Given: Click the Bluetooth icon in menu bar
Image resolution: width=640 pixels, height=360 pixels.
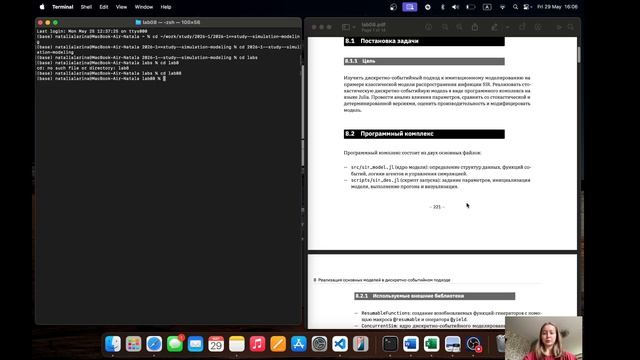Looking at the screenshot, I should [x=442, y=7].
